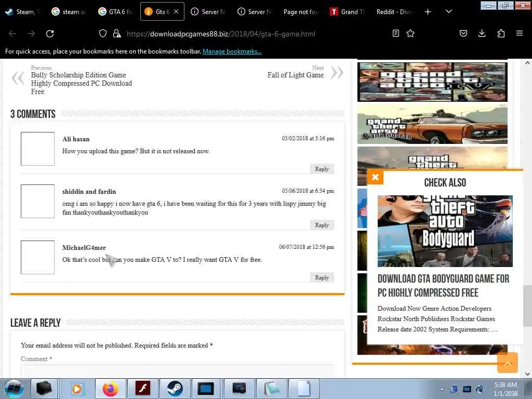Viewport: 532px width, 399px height.
Task: Bookmark this page with the star icon
Action: [x=410, y=33]
